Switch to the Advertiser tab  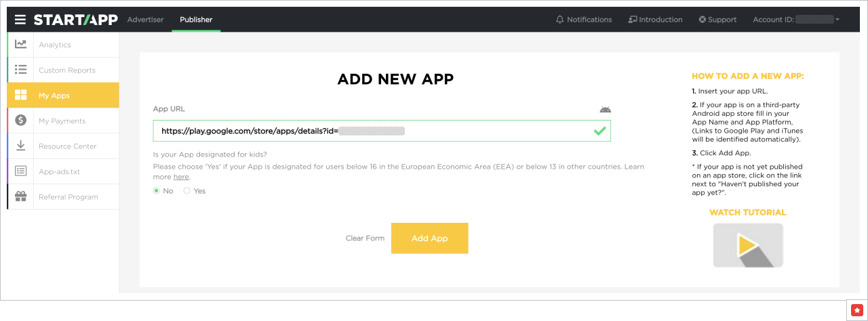tap(145, 20)
